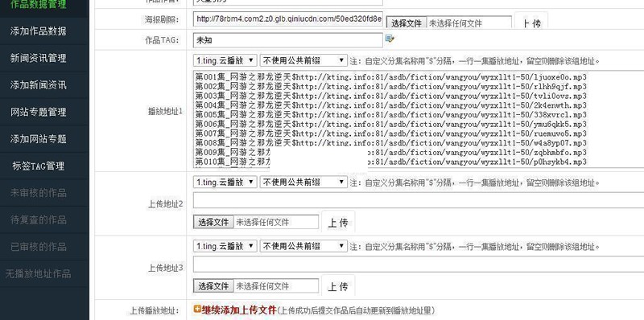Click 上传 button under 上传地址3
The image size is (644, 320).
[x=338, y=286]
